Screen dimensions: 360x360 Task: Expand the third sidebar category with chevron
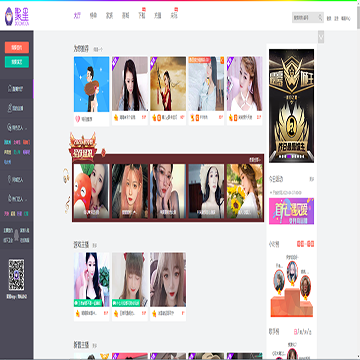16,127
